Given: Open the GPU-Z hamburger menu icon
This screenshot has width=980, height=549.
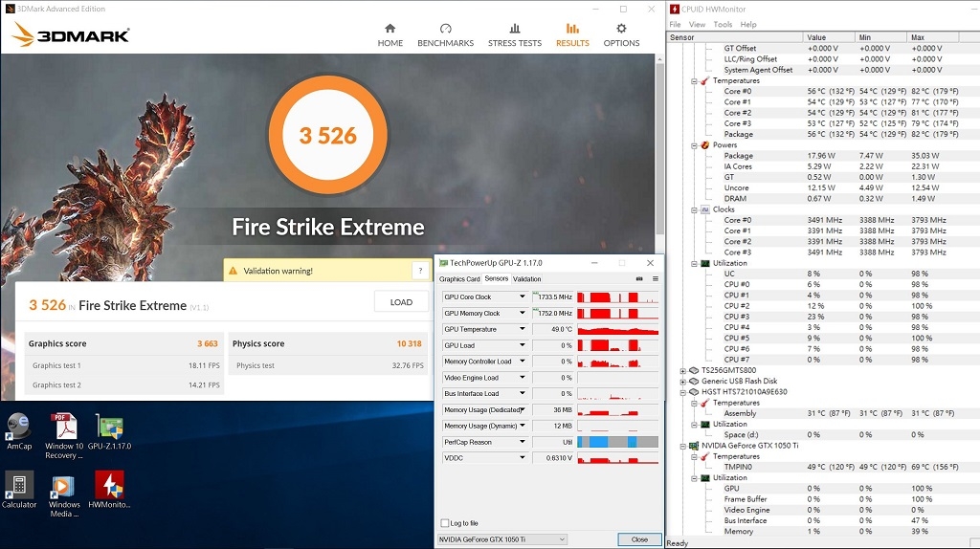Looking at the screenshot, I should tap(655, 278).
